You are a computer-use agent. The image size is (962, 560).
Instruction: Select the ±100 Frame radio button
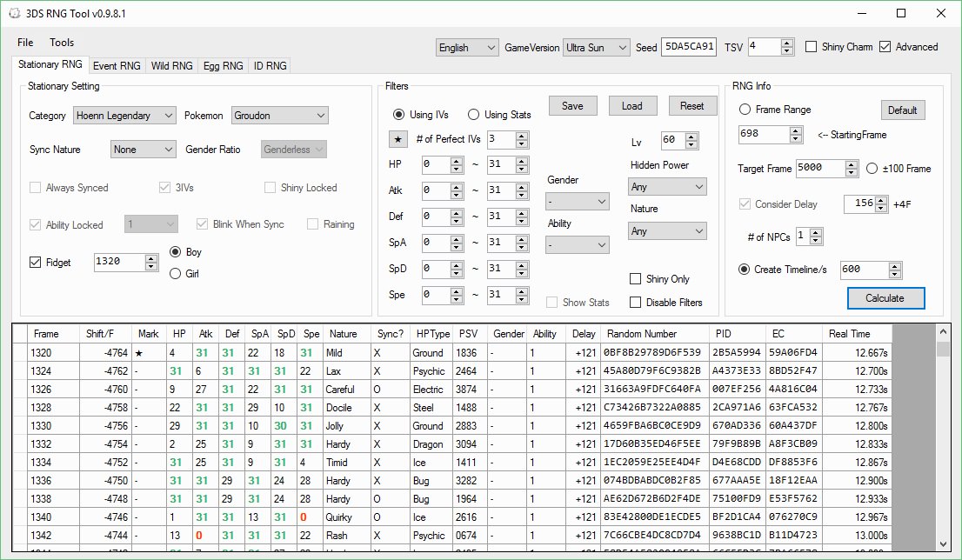point(872,168)
